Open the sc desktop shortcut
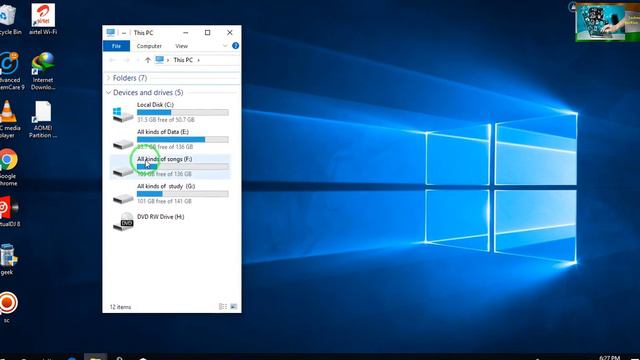 point(8,307)
